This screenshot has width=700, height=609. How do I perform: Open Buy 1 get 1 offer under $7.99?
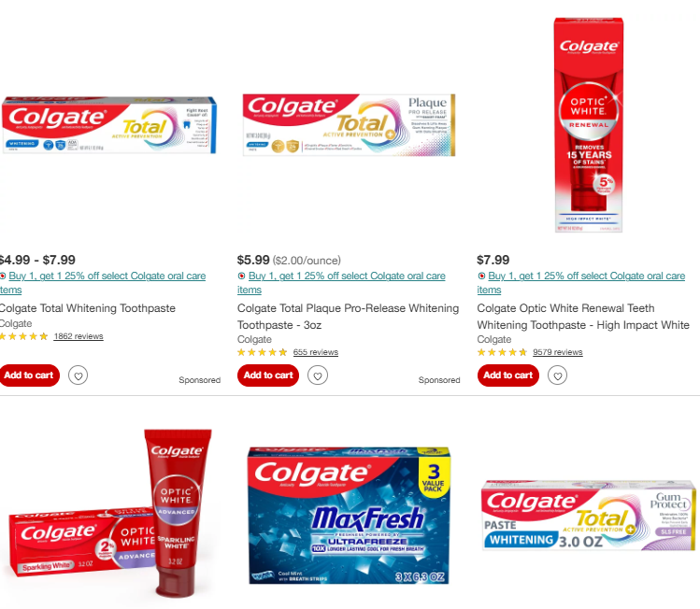pyautogui.click(x=581, y=283)
